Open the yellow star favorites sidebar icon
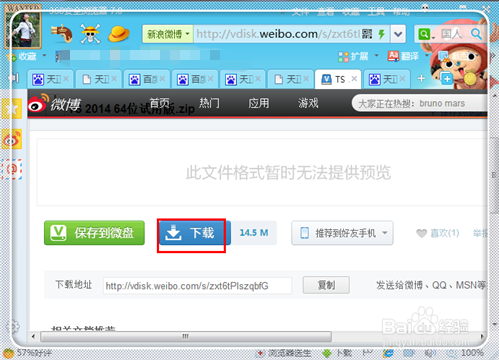Image resolution: width=499 pixels, height=360 pixels. [x=11, y=109]
